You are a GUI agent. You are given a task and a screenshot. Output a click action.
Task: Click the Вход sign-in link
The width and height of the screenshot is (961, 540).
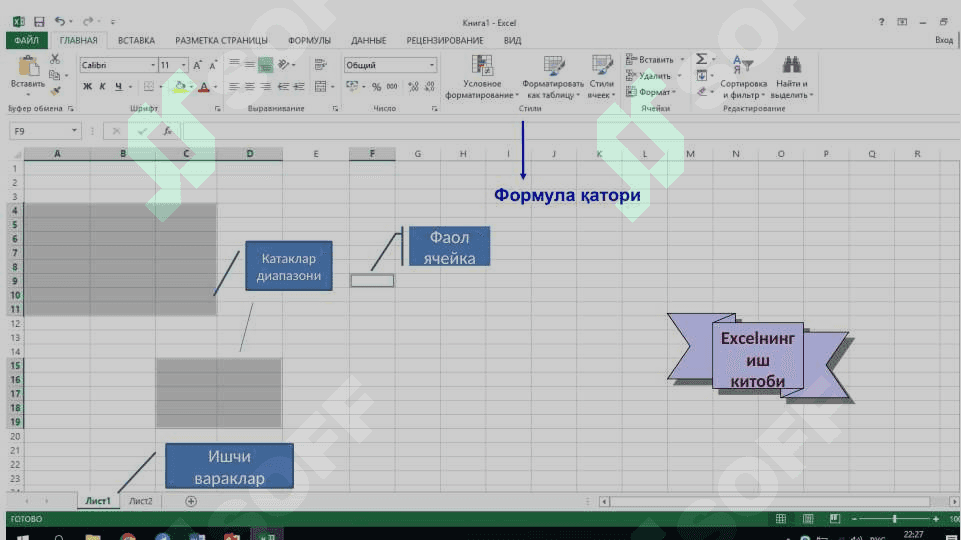point(944,40)
